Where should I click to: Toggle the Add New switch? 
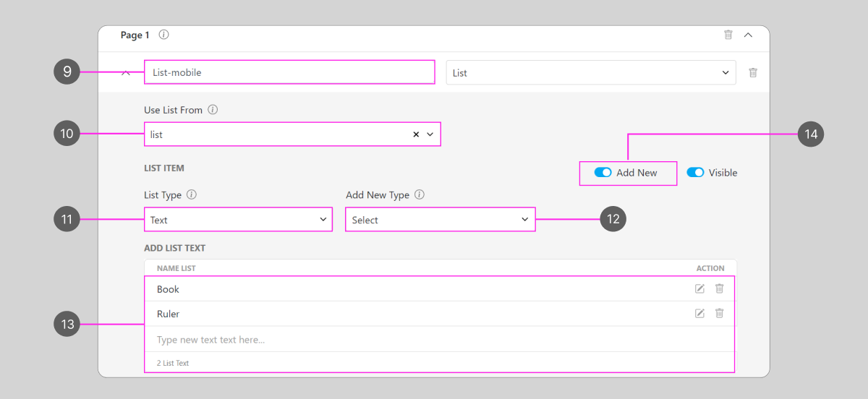click(603, 173)
